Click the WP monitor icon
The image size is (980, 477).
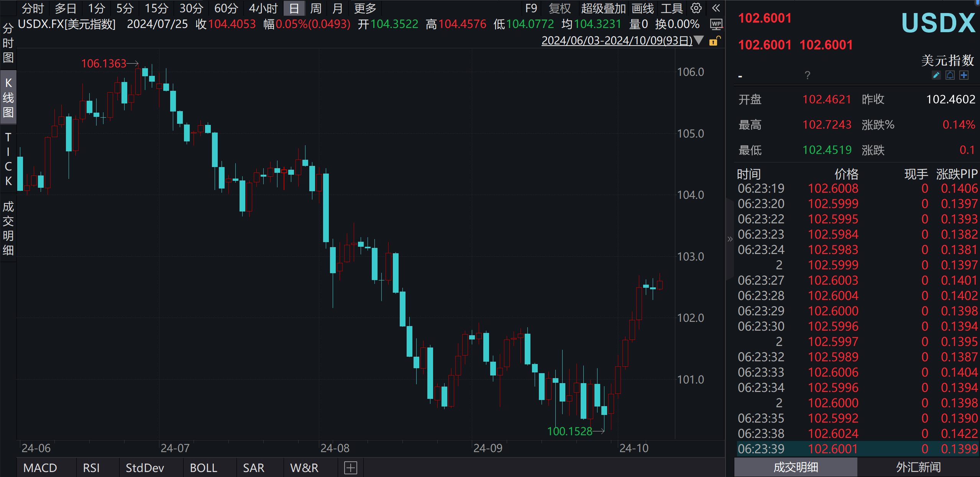[x=716, y=25]
